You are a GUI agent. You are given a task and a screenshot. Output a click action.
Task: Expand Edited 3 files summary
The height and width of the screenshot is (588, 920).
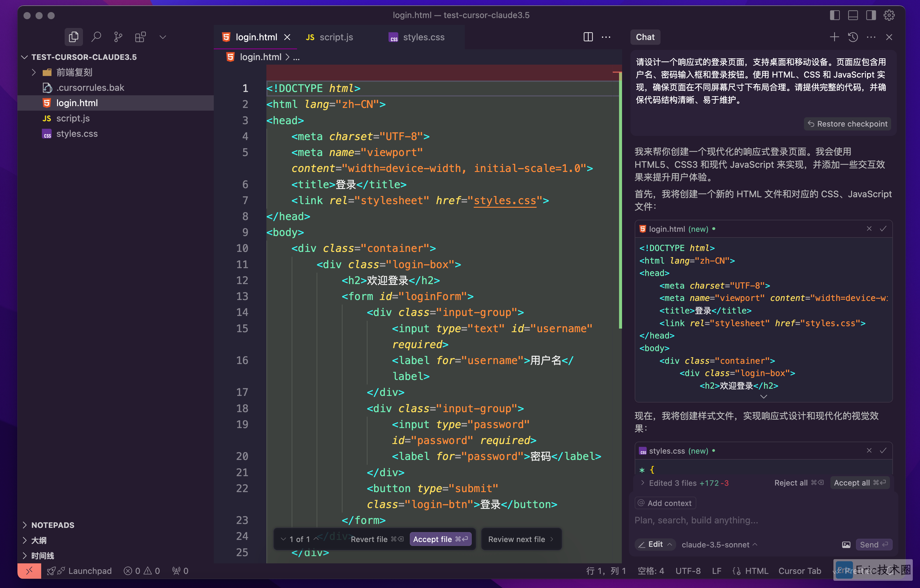684,483
